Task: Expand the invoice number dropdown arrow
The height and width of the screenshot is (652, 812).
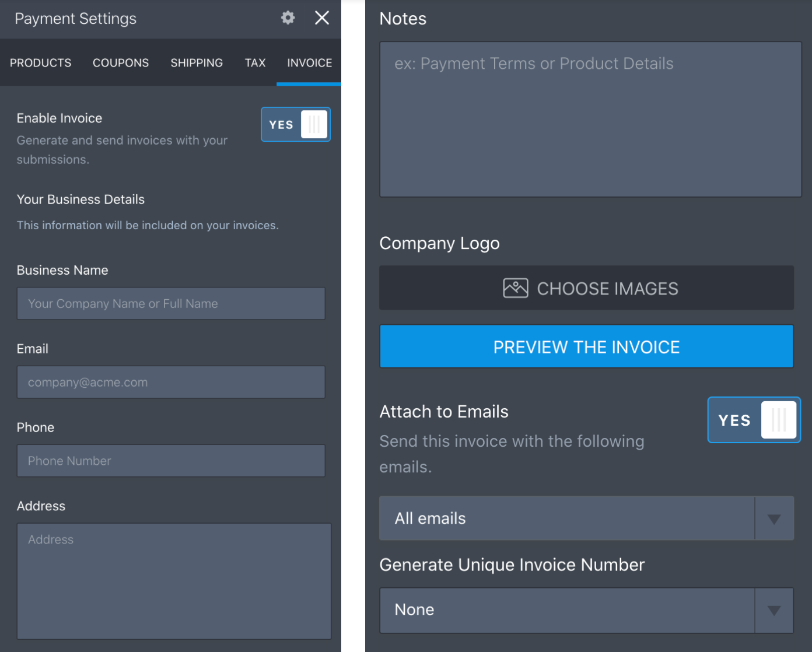Action: tap(774, 610)
